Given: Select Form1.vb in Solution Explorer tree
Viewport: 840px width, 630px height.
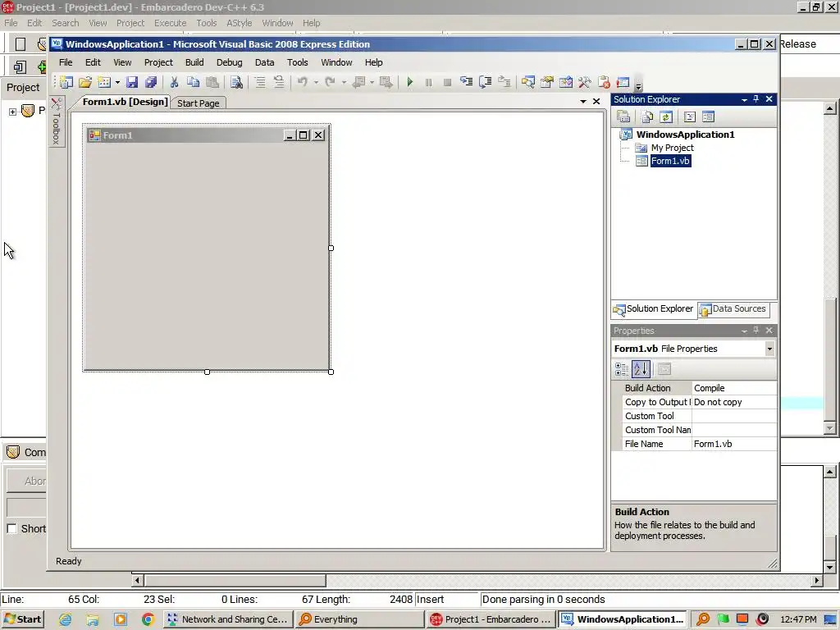Looking at the screenshot, I should pos(670,161).
